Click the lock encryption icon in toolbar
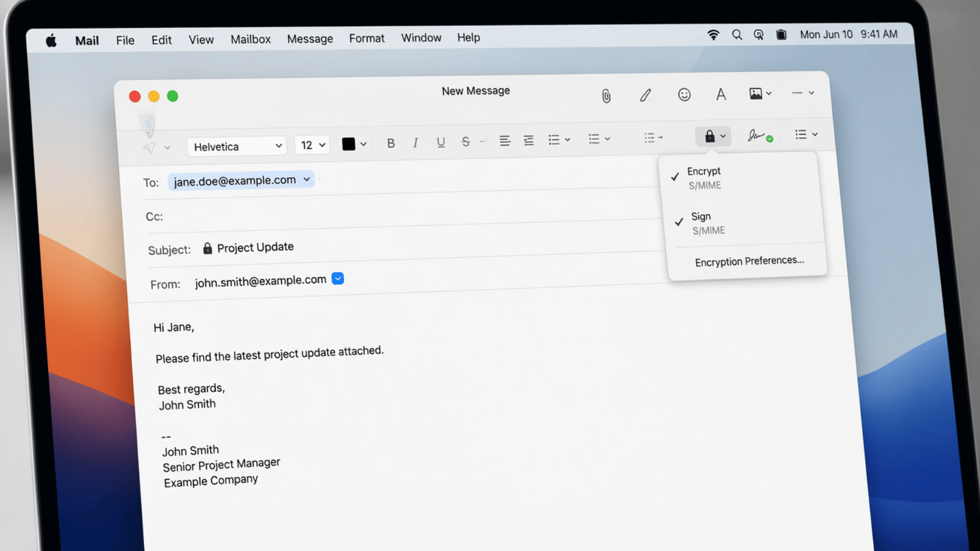This screenshot has width=980, height=551. 709,136
